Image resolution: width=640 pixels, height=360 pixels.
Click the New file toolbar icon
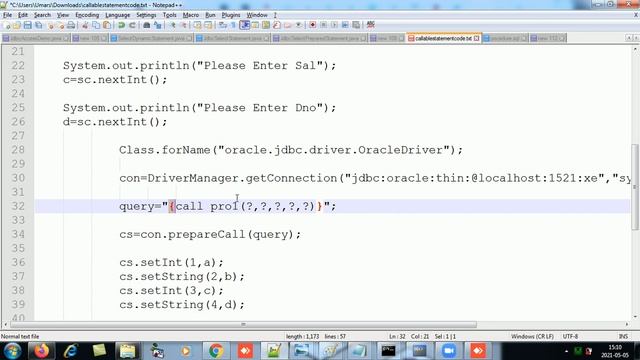[x=6, y=25]
